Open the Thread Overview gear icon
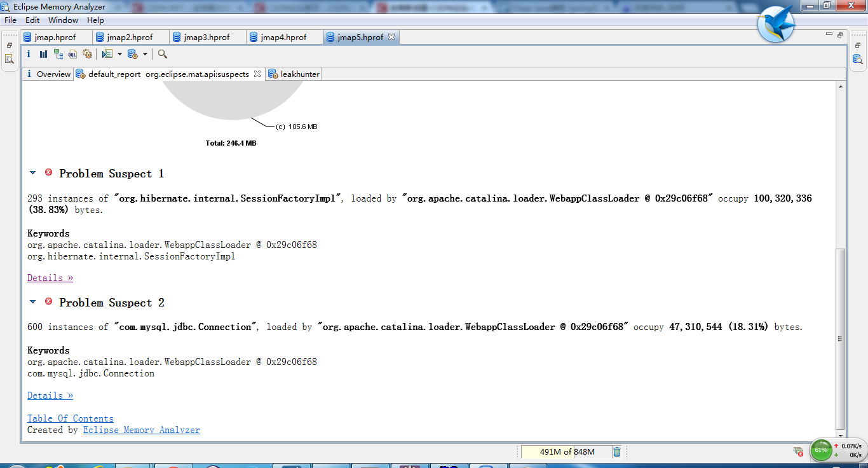 pos(87,54)
